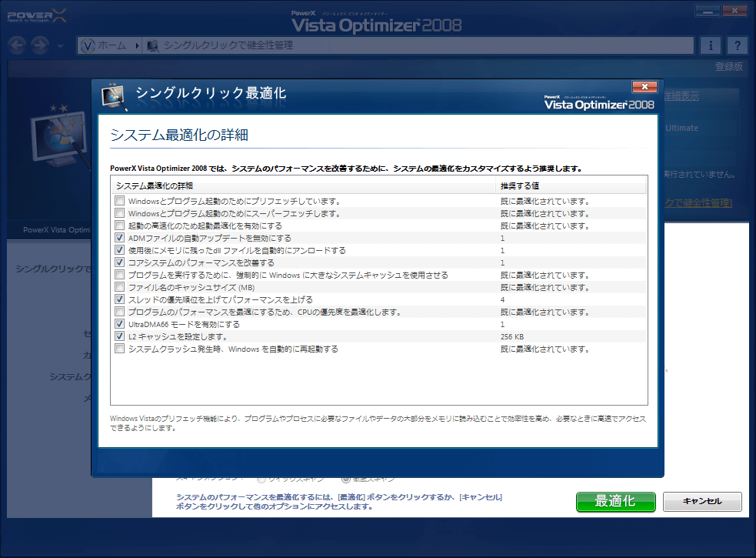Uncheck ADMファイルの自動アップデート option
The image size is (756, 558).
pyautogui.click(x=119, y=238)
